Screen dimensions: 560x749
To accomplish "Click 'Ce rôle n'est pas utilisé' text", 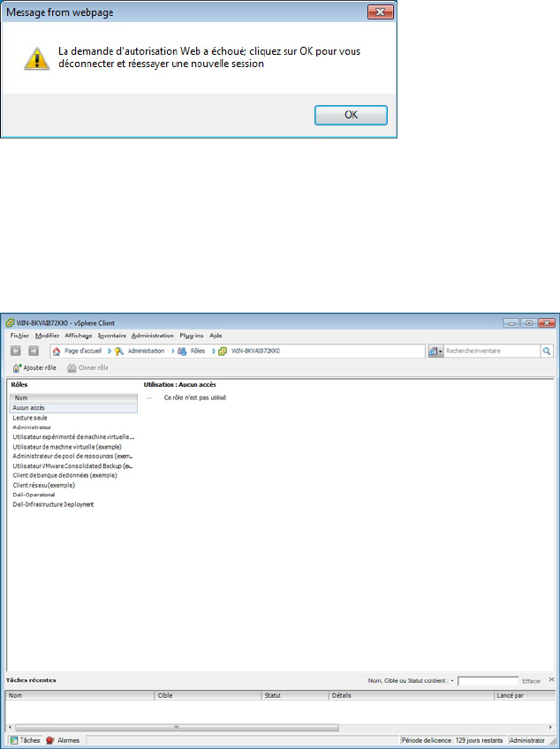I will pos(195,397).
